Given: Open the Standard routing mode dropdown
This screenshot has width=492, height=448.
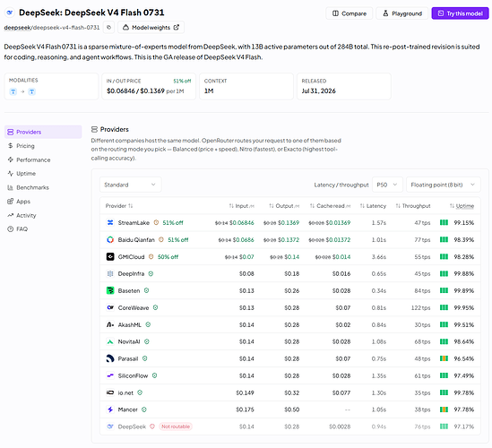Looking at the screenshot, I should [x=130, y=185].
